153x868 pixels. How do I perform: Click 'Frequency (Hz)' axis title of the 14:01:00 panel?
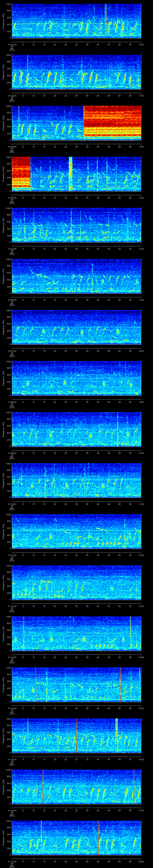3,21
